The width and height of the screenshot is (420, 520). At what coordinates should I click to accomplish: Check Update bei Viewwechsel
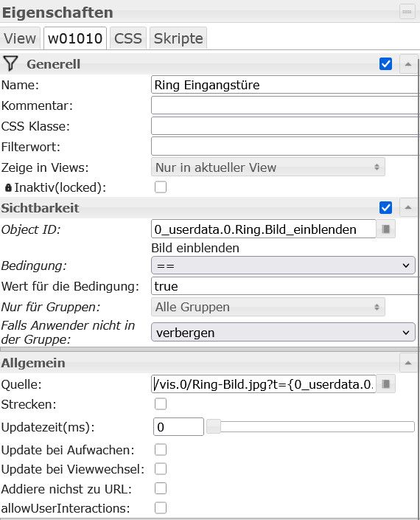pos(161,469)
